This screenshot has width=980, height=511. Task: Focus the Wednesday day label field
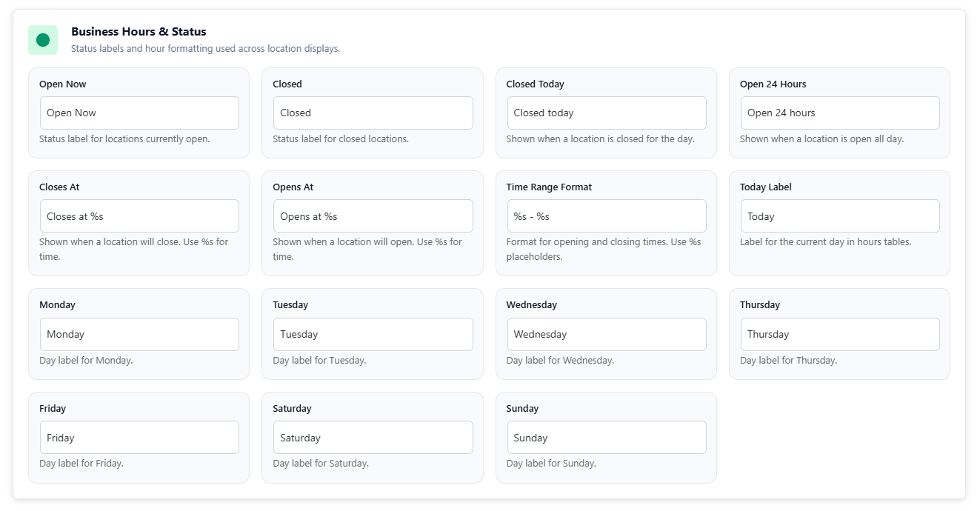click(x=607, y=335)
